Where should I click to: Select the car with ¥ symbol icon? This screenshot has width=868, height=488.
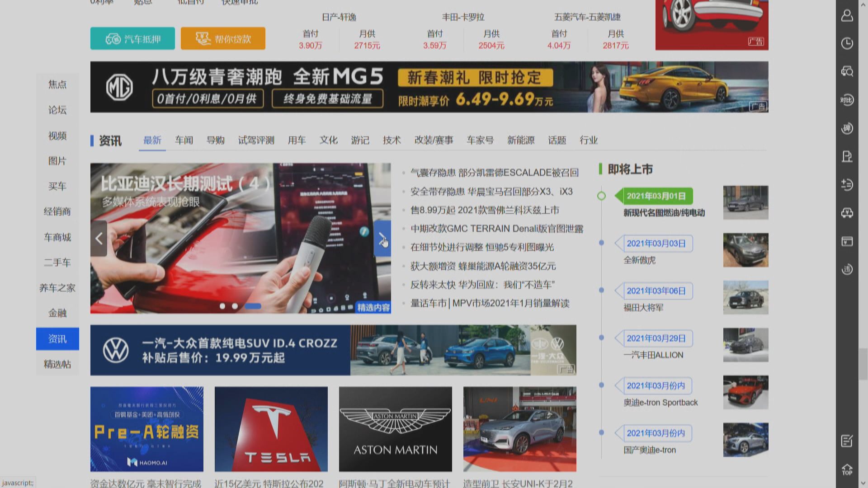[x=848, y=212]
